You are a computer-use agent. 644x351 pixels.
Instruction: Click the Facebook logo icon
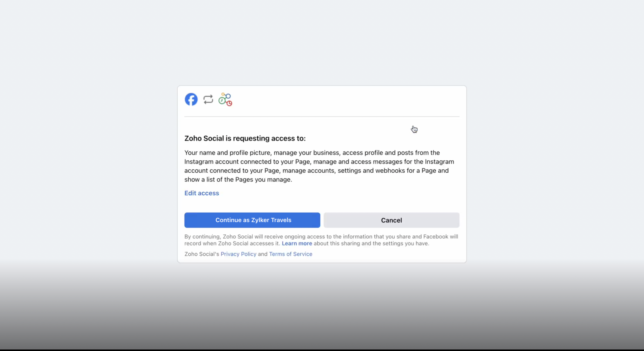point(191,99)
